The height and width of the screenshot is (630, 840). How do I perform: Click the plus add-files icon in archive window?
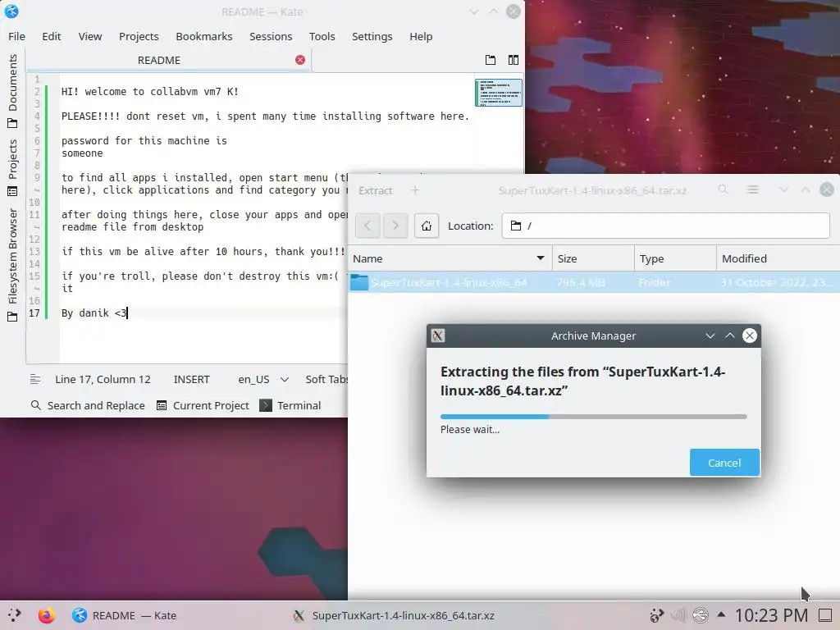[415, 190]
